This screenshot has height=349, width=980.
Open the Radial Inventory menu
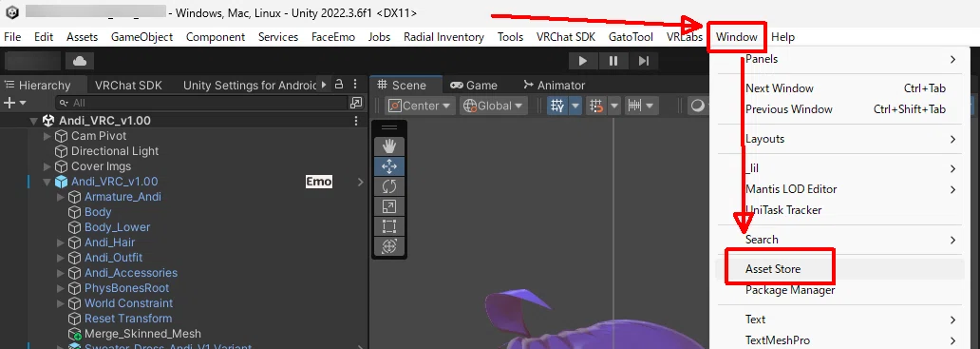pos(443,37)
